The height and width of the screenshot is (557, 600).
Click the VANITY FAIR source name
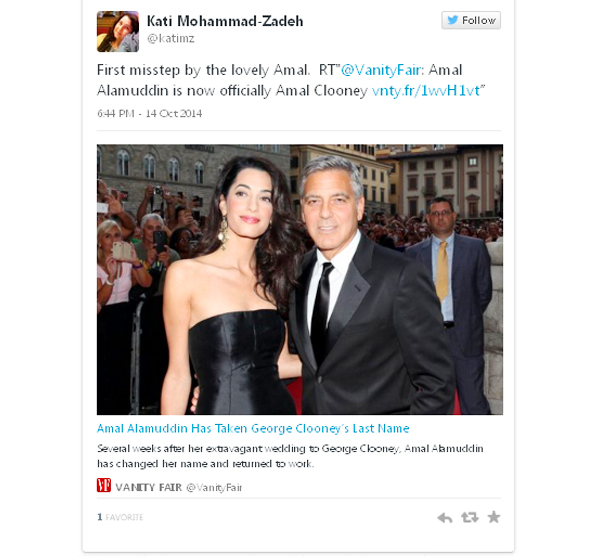click(148, 487)
